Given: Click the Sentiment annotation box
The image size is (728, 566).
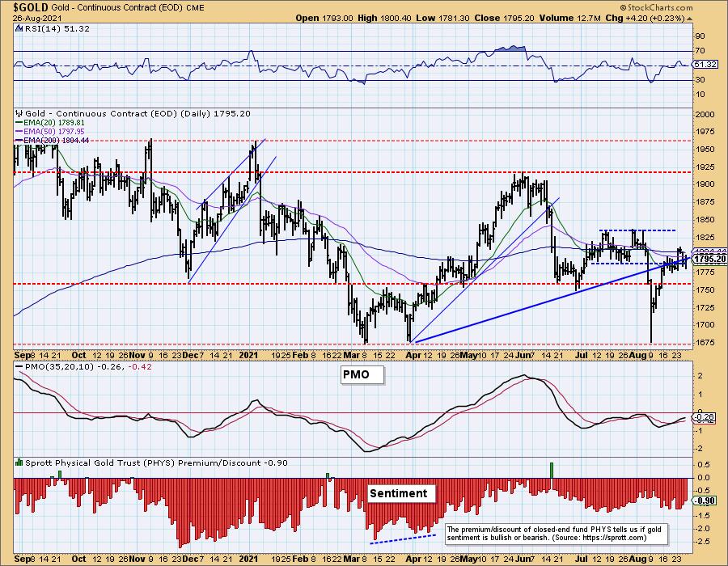Looking at the screenshot, I should (401, 493).
